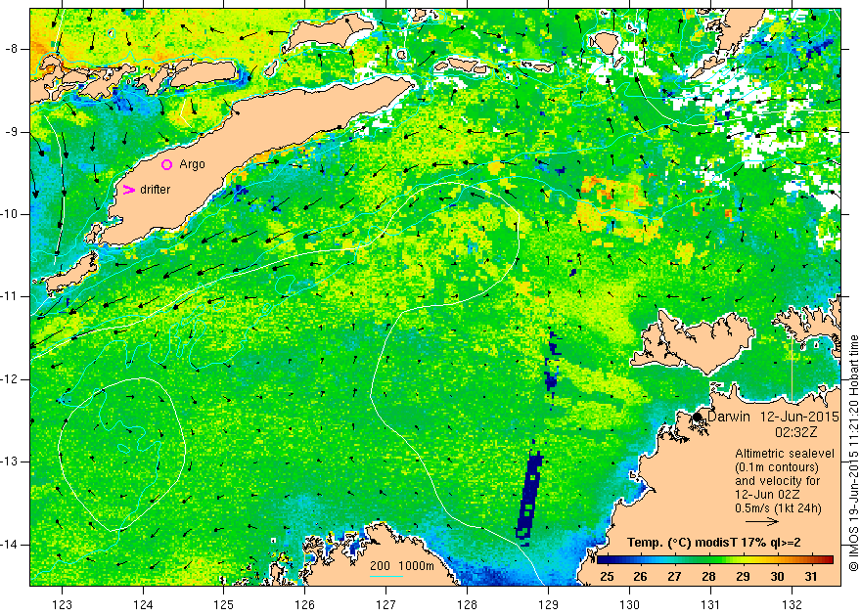This screenshot has width=861, height=616.
Task: Click the color bar value 27
Action: coord(674,577)
